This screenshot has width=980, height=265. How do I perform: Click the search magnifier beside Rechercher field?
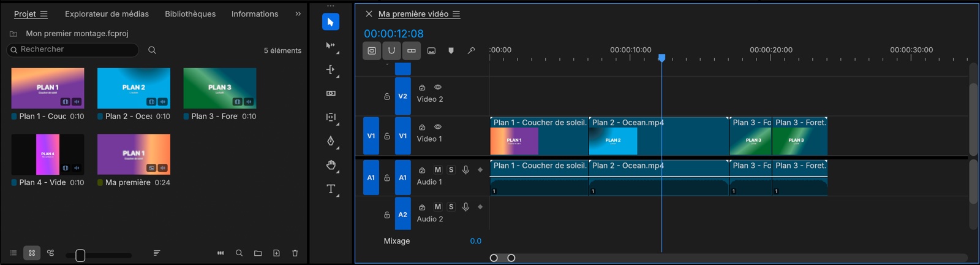click(x=152, y=50)
